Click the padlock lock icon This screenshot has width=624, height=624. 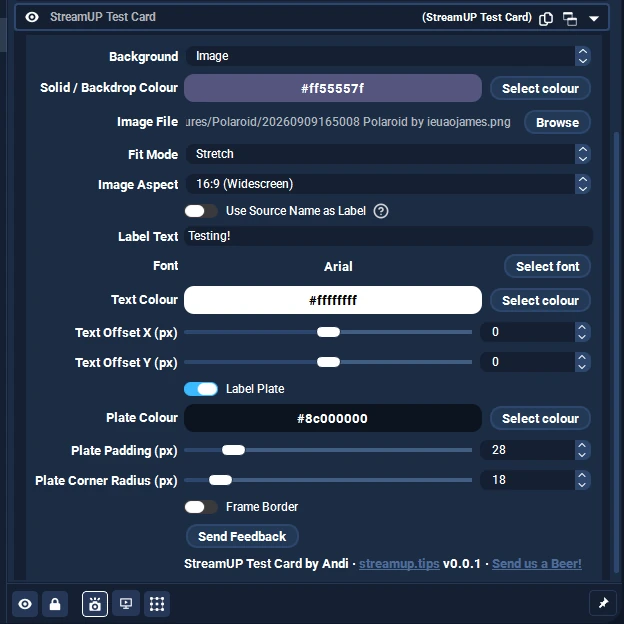[55, 604]
